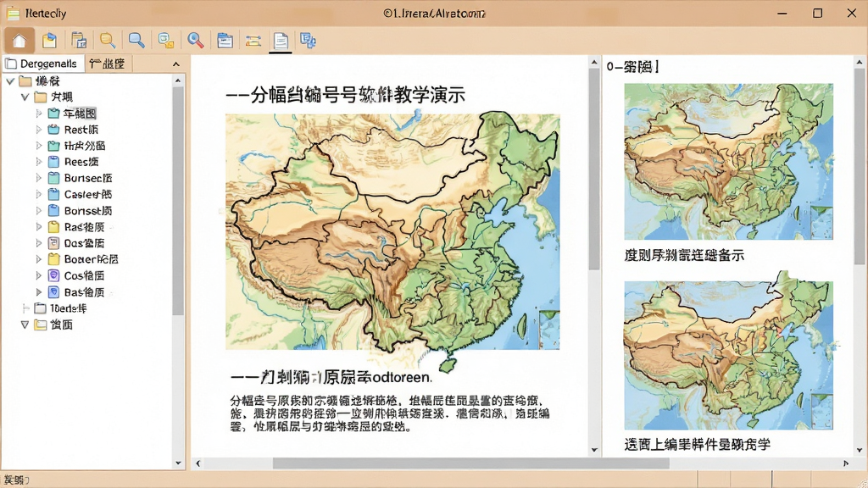Click the folder icon beside 1Derle row
Image resolution: width=868 pixels, height=488 pixels.
click(40, 308)
